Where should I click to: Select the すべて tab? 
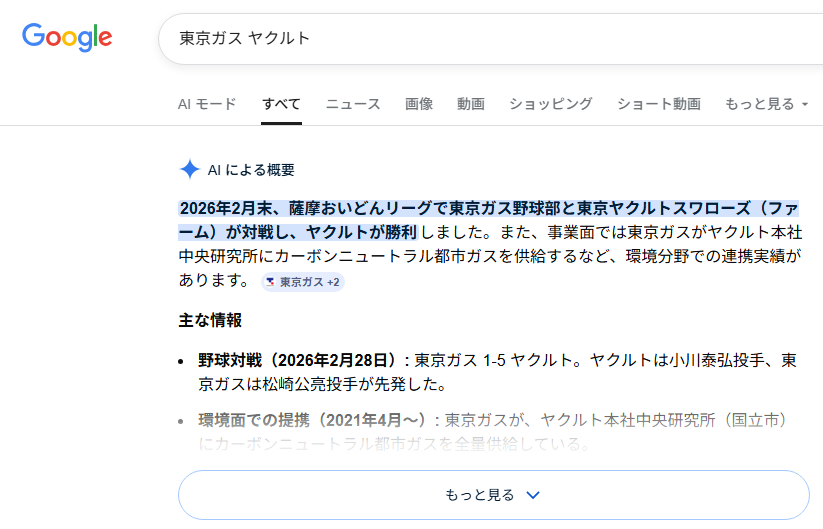281,104
